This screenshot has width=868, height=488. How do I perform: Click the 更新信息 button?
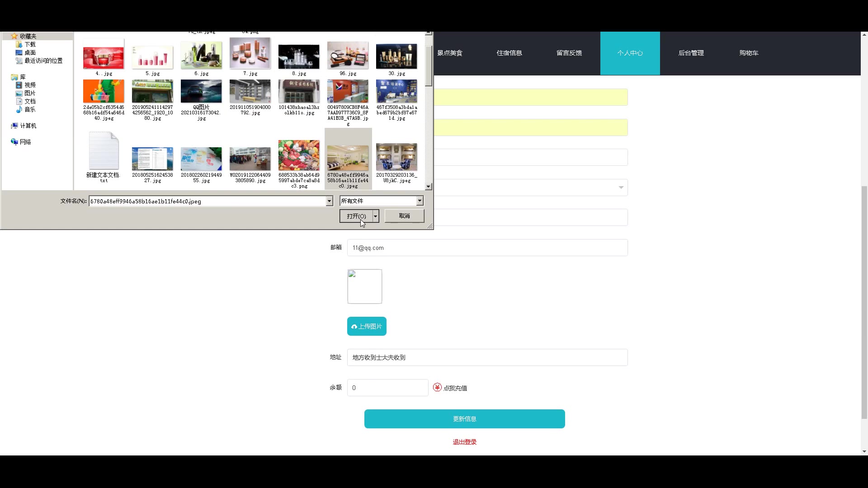tap(464, 419)
